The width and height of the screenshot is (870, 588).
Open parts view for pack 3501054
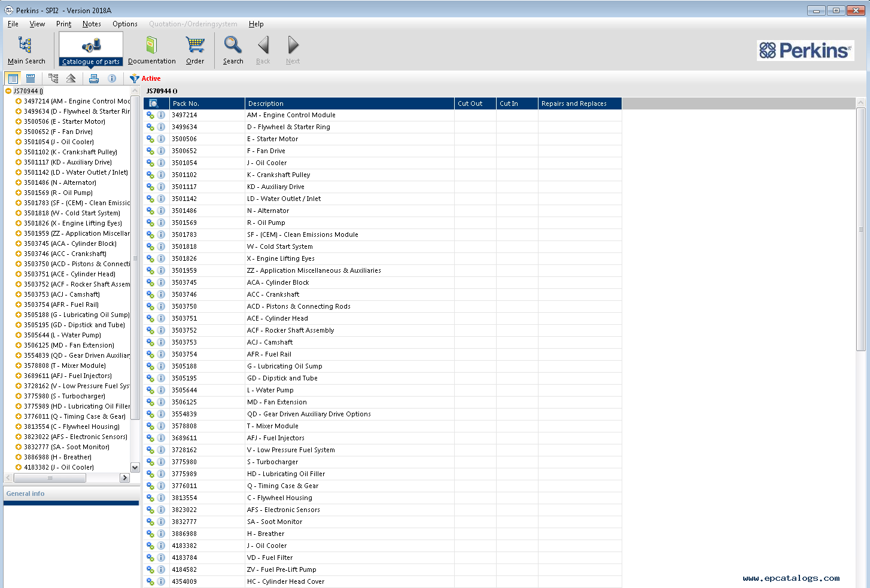[x=150, y=163]
